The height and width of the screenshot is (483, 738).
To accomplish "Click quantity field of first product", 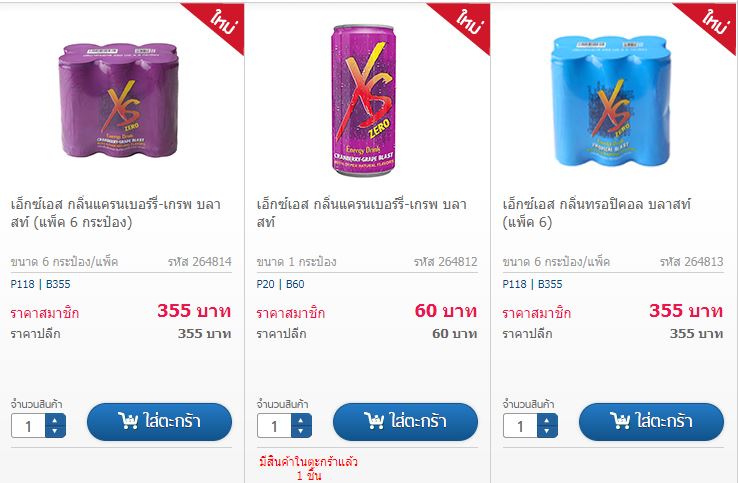I will (x=28, y=426).
